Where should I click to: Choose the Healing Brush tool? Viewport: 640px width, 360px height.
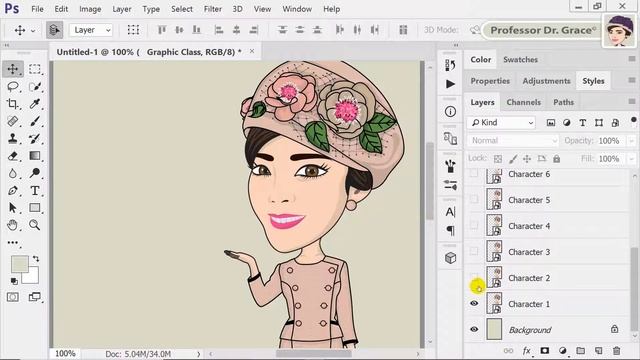(13, 121)
